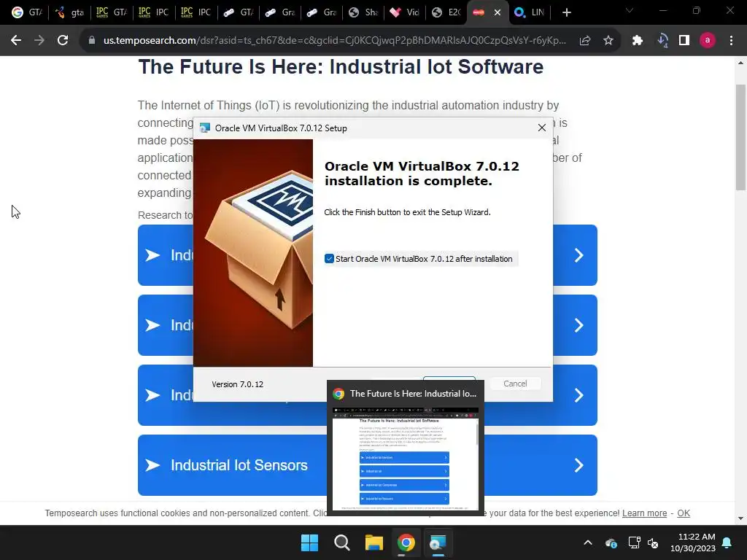
Task: Open clock and date 11:22 AM
Action: (693, 542)
